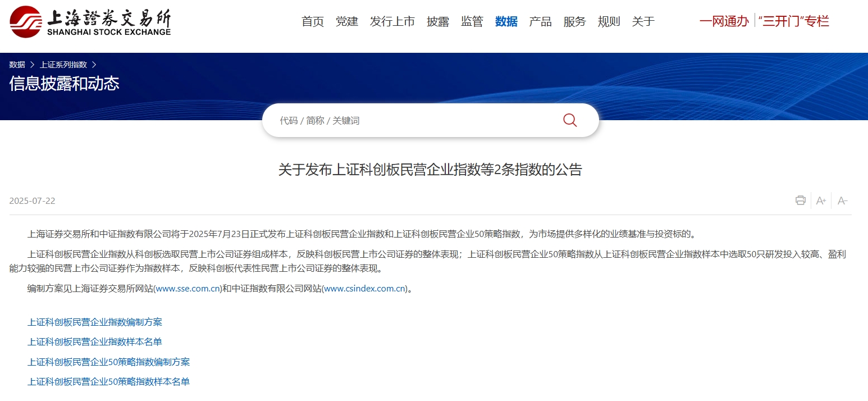Open the 发行上市 navigation menu
Screen dimensions: 868x401
[x=392, y=22]
